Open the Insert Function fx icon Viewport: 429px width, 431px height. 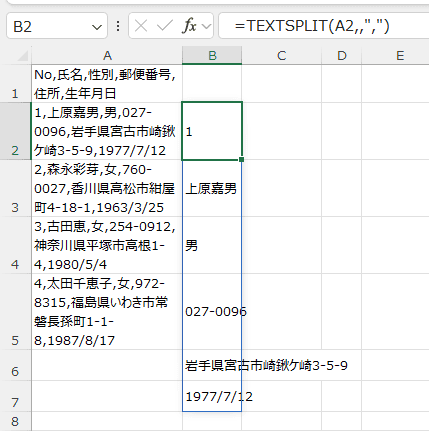click(x=189, y=26)
